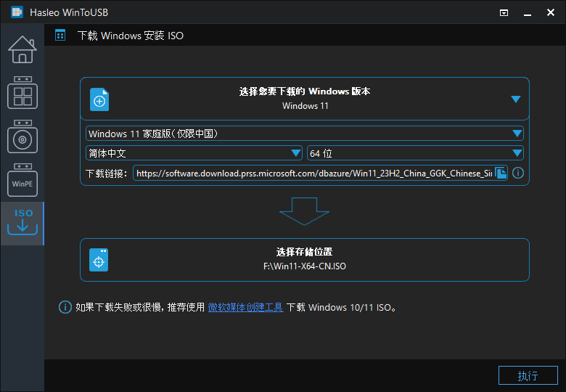Open the 微软媒体创建工具 link

(245, 307)
